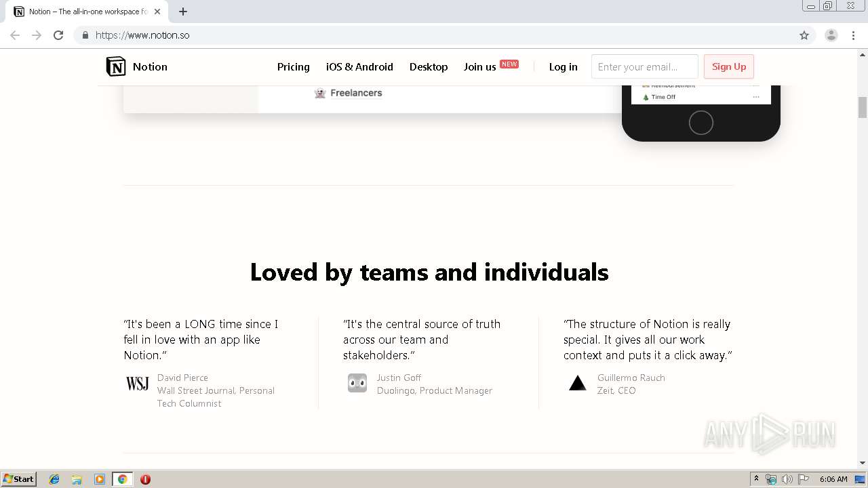
Task: Click the name Justin Goff
Action: click(399, 378)
